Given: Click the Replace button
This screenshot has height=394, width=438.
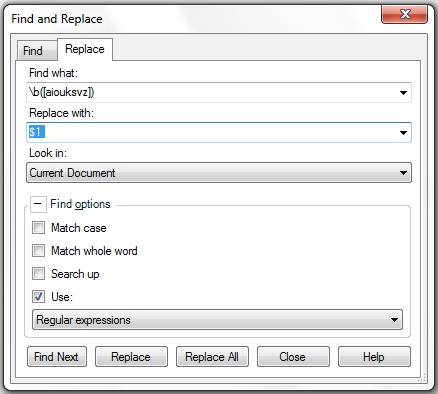Looking at the screenshot, I should pos(131,357).
